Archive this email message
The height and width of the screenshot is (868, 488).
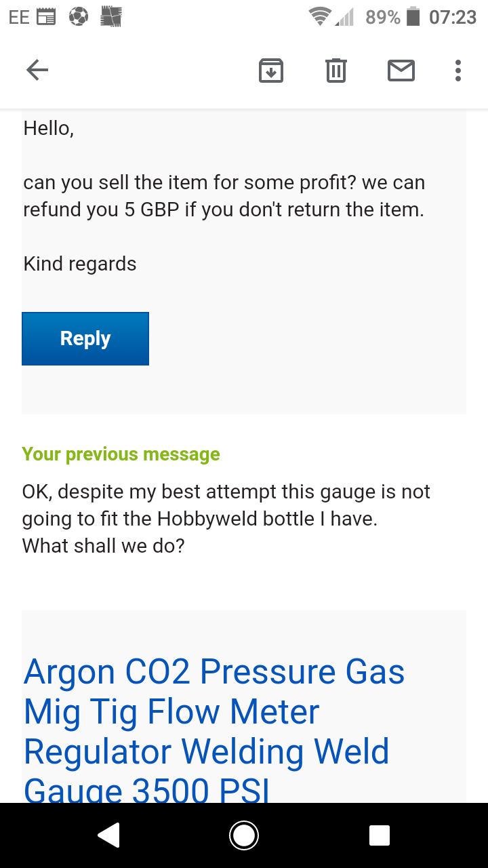(x=271, y=71)
